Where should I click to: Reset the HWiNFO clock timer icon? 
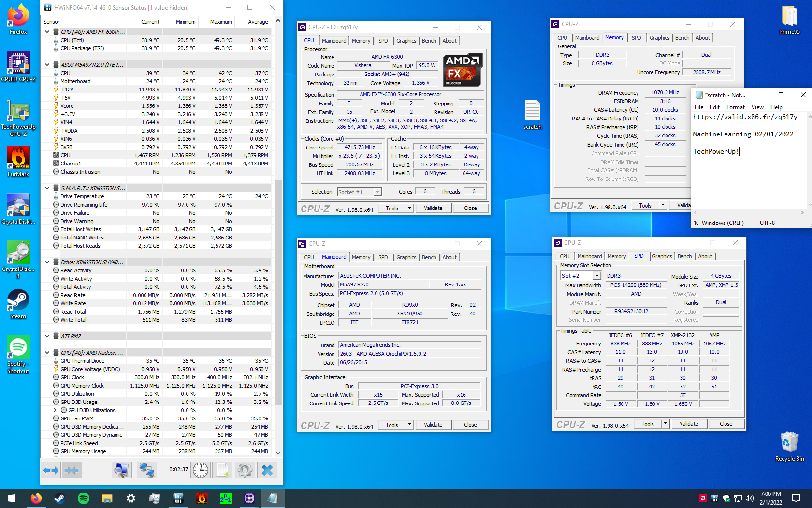(x=200, y=470)
